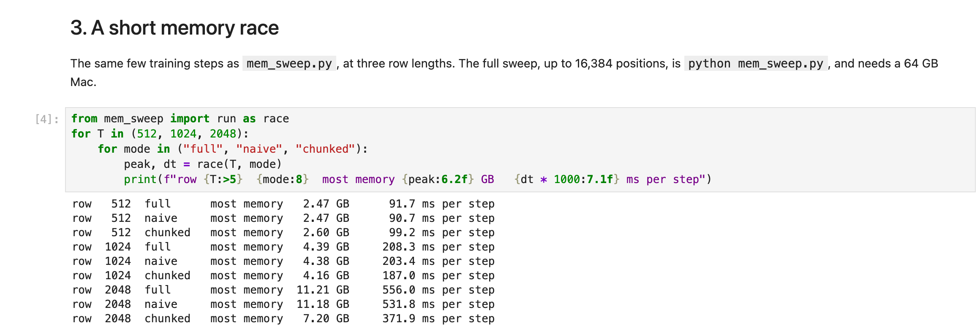Click output row "2048 full" with 11.21 GB
The image size is (980, 329).
[283, 290]
